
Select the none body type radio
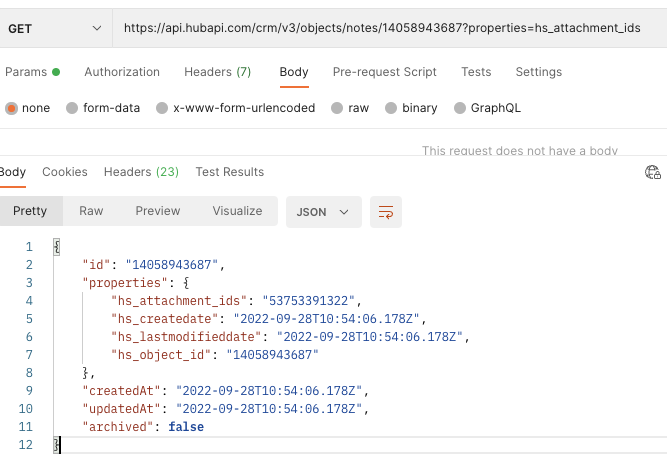[x=12, y=108]
